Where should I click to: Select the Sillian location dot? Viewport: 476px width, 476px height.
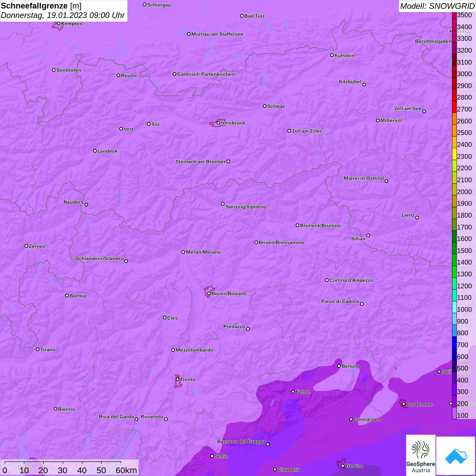(368, 235)
